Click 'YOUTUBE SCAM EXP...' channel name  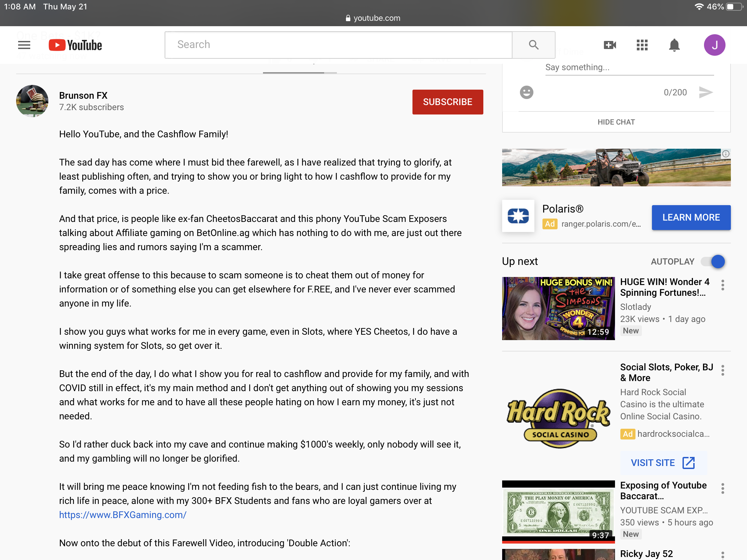(664, 510)
